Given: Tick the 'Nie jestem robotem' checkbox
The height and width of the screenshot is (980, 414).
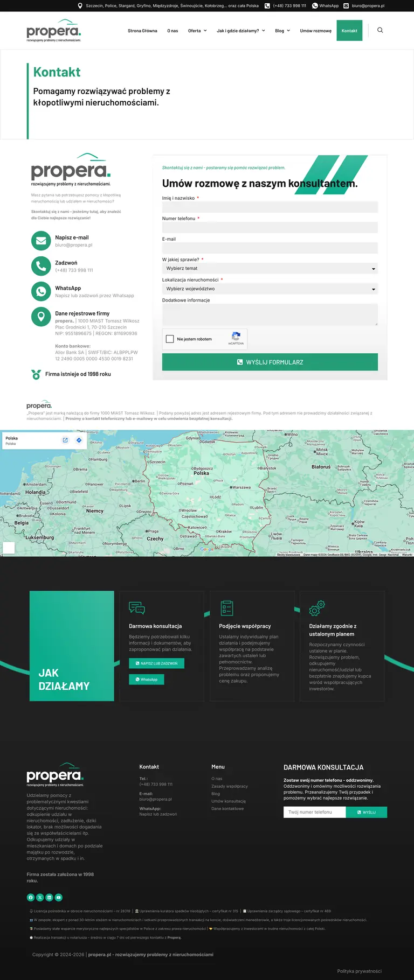Looking at the screenshot, I should 170,339.
